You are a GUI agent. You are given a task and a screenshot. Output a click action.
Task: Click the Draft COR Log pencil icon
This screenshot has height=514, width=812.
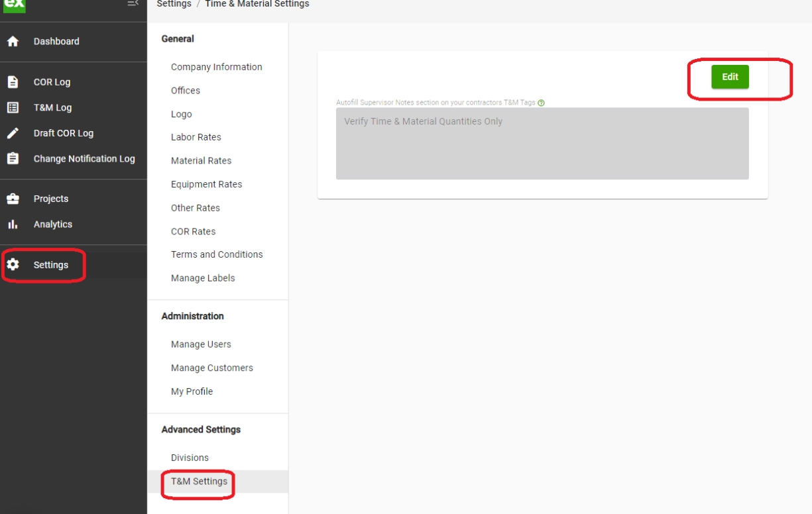coord(13,133)
